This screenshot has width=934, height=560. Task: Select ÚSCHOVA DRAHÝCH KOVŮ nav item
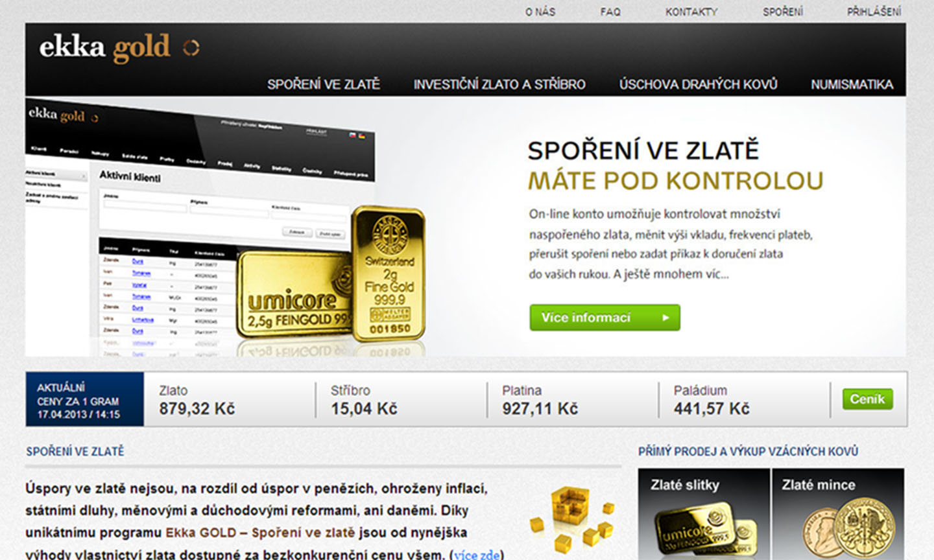pyautogui.click(x=698, y=84)
